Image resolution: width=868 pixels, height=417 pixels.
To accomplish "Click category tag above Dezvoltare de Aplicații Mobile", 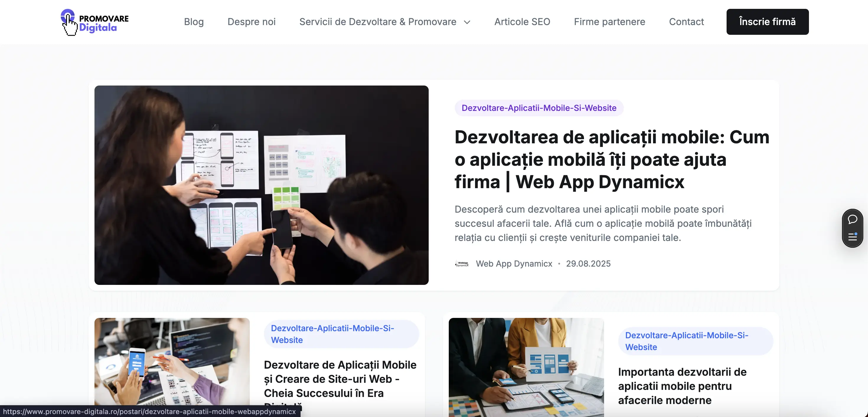I will 341,334.
